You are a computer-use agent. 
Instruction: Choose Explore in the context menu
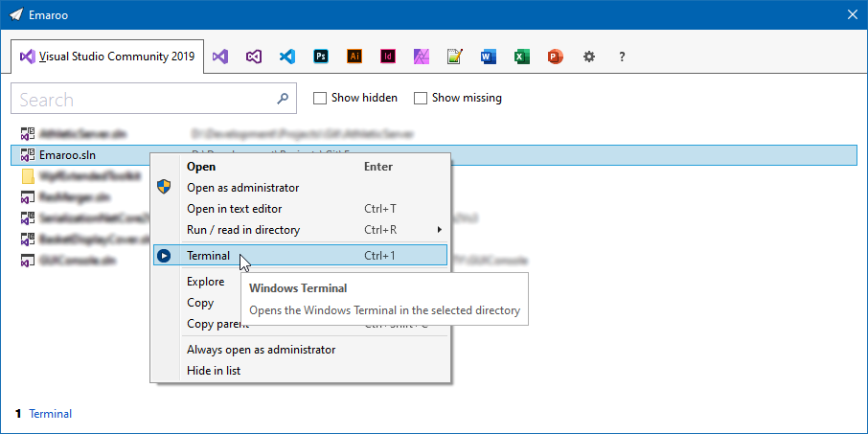click(x=205, y=282)
